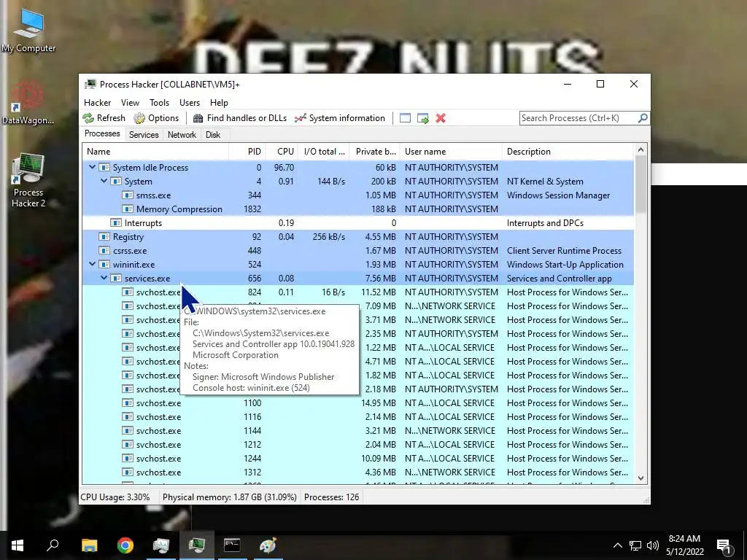Select the smss.exe process row icon
This screenshot has width=747, height=560.
(127, 195)
